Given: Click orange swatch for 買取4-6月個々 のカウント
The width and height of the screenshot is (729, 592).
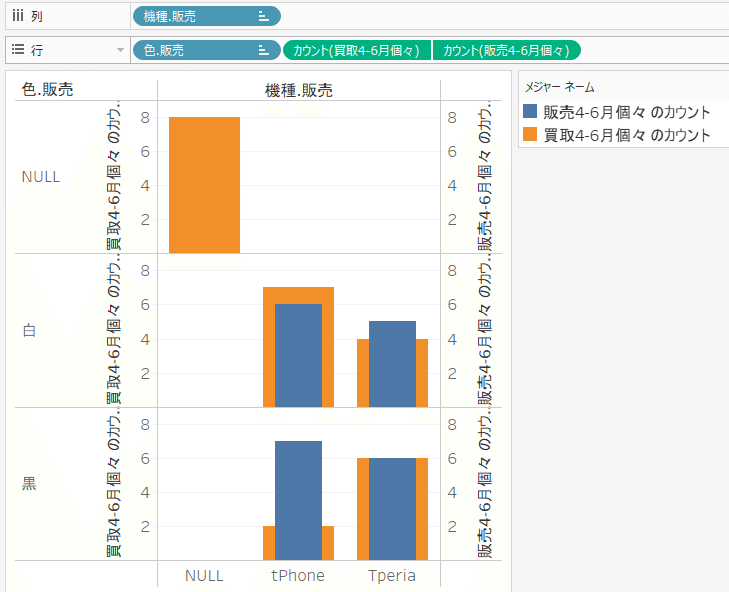Looking at the screenshot, I should [530, 134].
